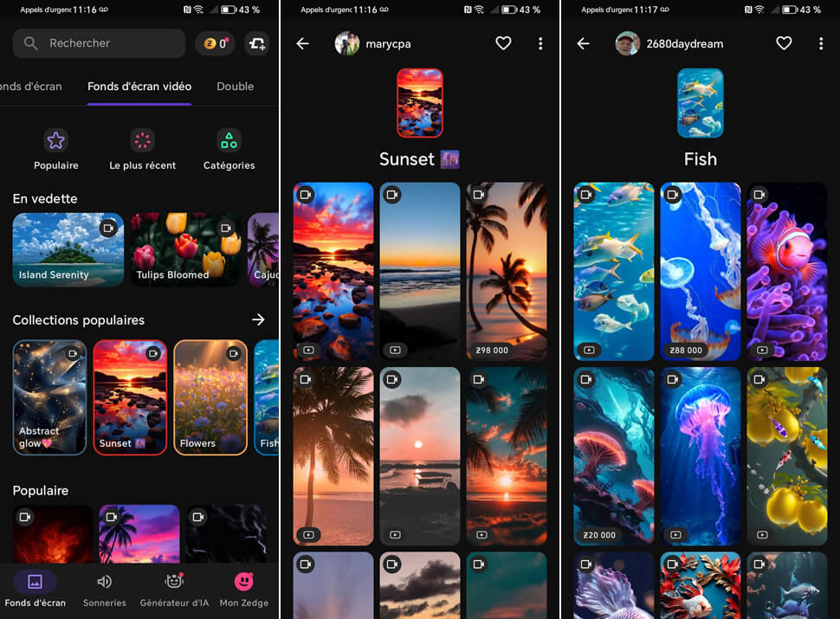Open the Fonds d'écran vidéo tab
This screenshot has height=619, width=840.
(x=139, y=87)
